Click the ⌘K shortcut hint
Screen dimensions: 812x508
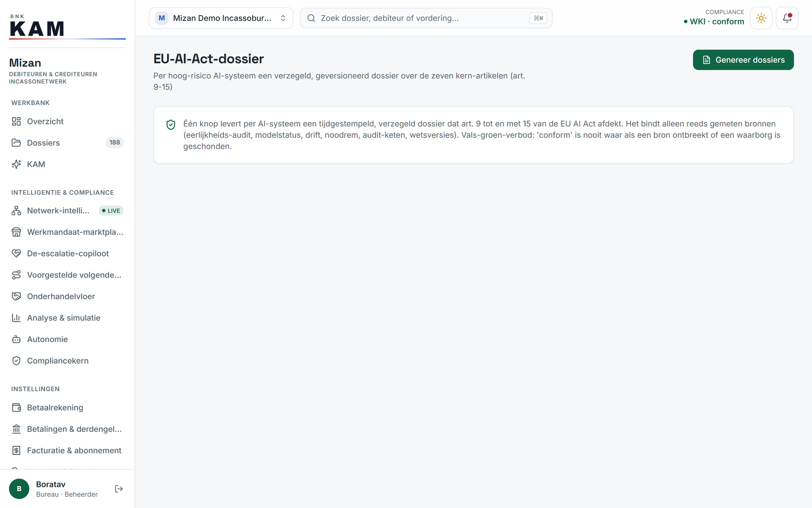[538, 18]
